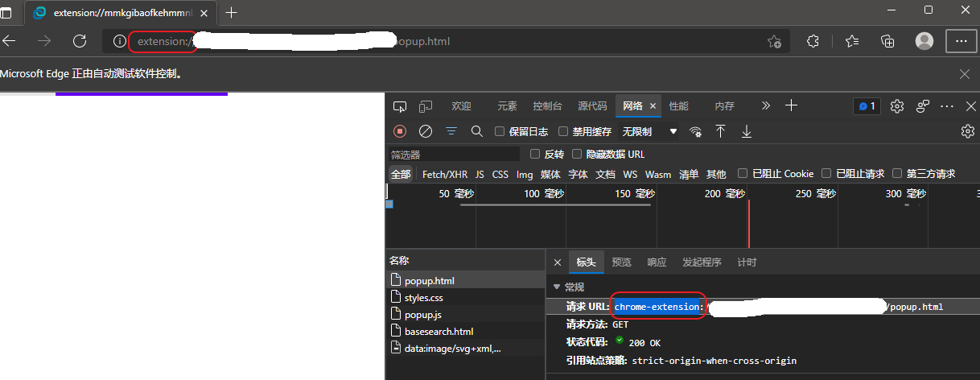
Task: Click the 筛选器 filter input field
Action: [454, 154]
